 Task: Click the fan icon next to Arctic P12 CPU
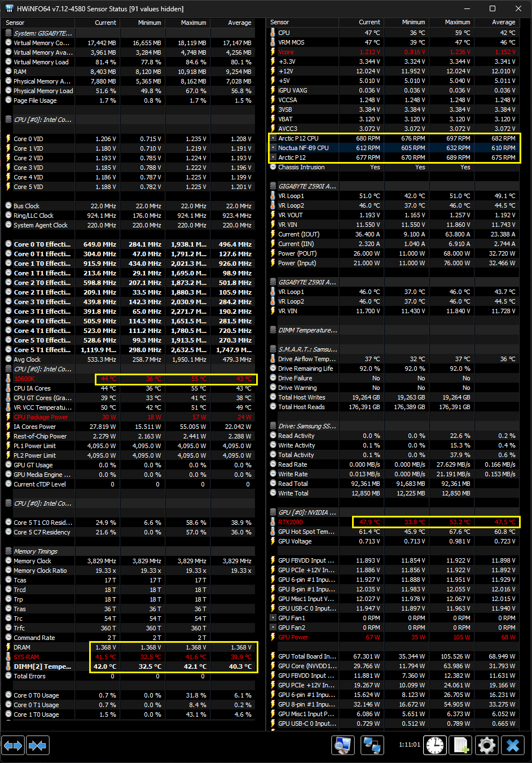pos(274,138)
